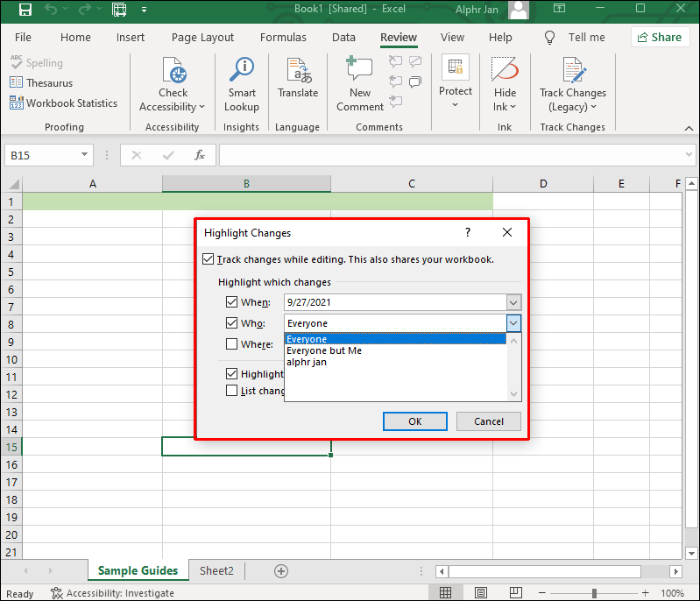Enable the Where checkbox
The height and width of the screenshot is (601, 700).
[231, 343]
